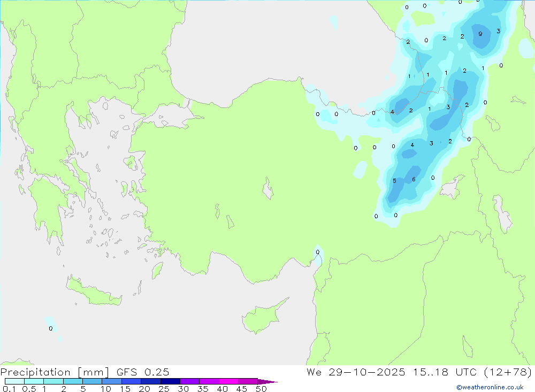Click the 40–45 mm magenta legend swatch

coord(228,381)
